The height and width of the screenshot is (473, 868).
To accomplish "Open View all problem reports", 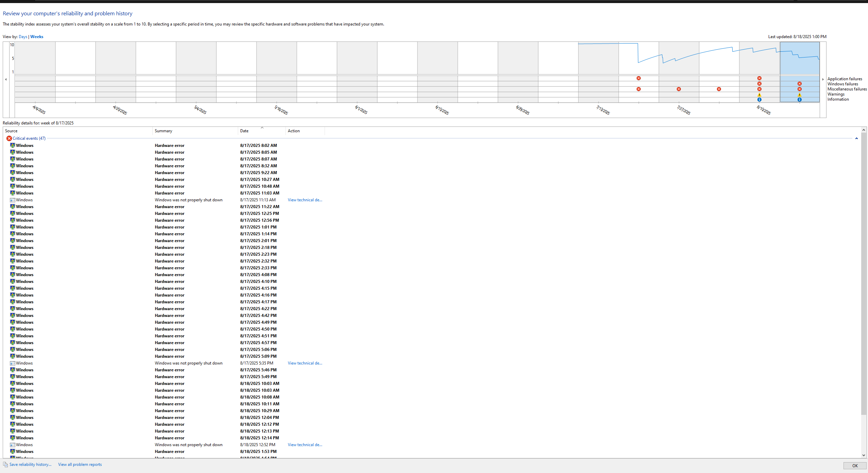I will click(x=80, y=464).
